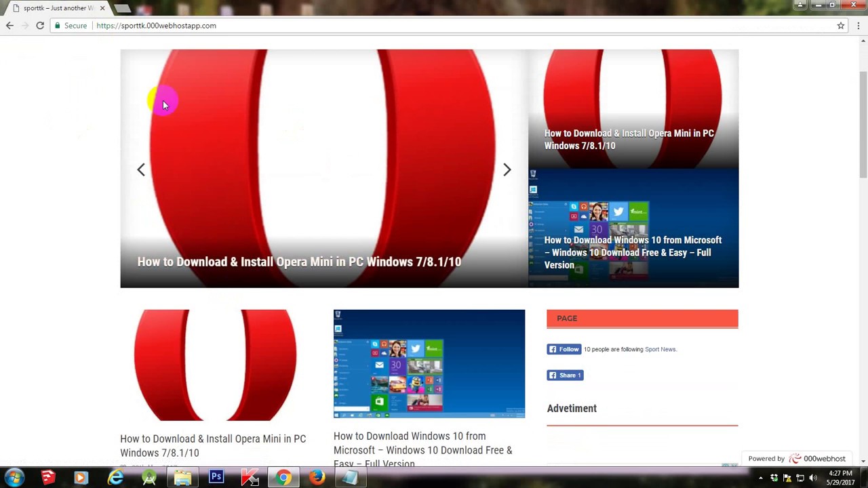Open main slider Opera Mini headline
Screen dimensions: 868x488
coord(299,262)
